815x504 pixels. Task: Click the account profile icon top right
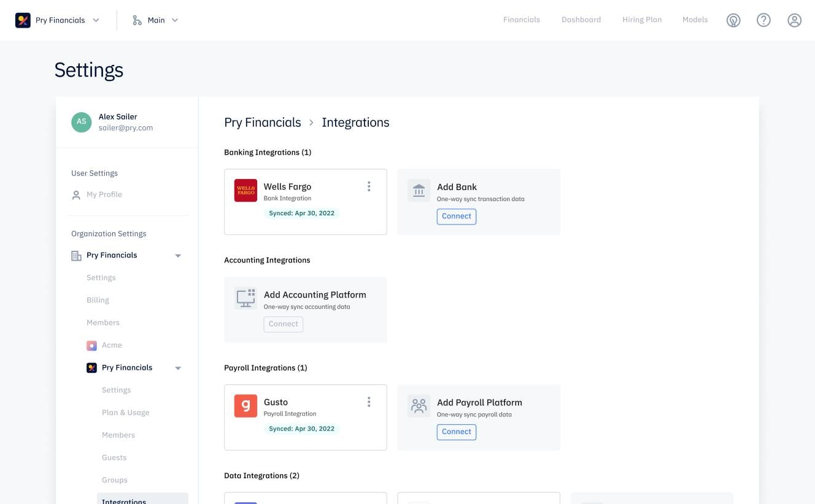(794, 20)
